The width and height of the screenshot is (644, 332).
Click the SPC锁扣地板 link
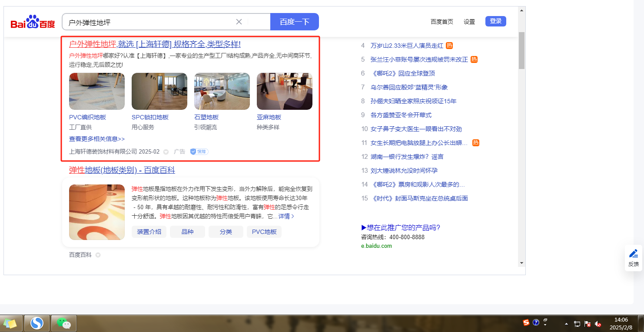(x=150, y=117)
